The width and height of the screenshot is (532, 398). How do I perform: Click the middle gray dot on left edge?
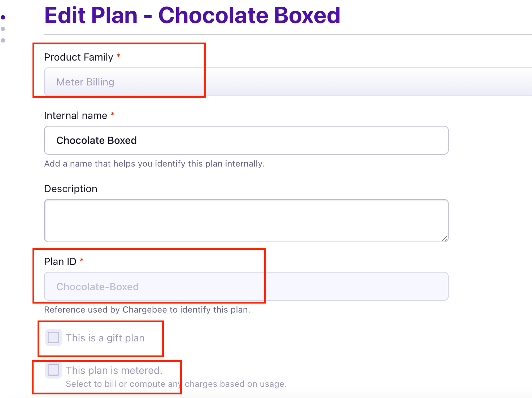click(3, 29)
